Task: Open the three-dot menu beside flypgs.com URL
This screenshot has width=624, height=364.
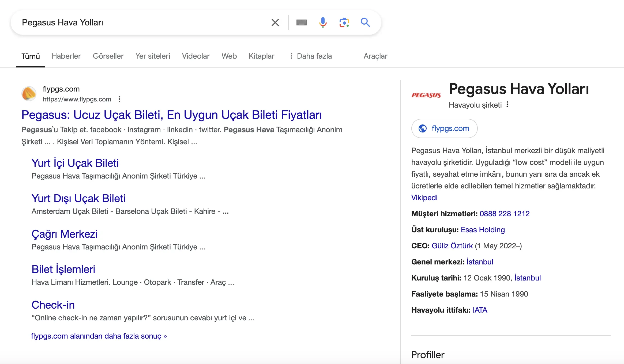Action: 119,99
